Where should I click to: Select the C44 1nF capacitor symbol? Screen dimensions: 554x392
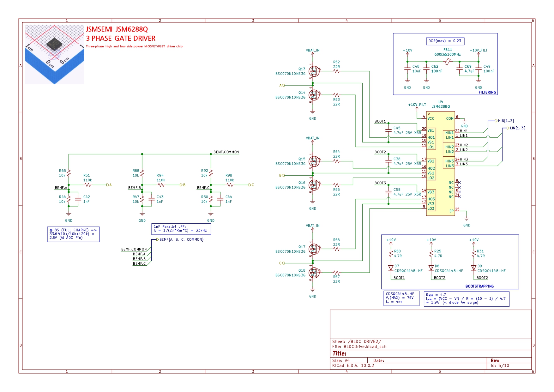click(x=220, y=199)
